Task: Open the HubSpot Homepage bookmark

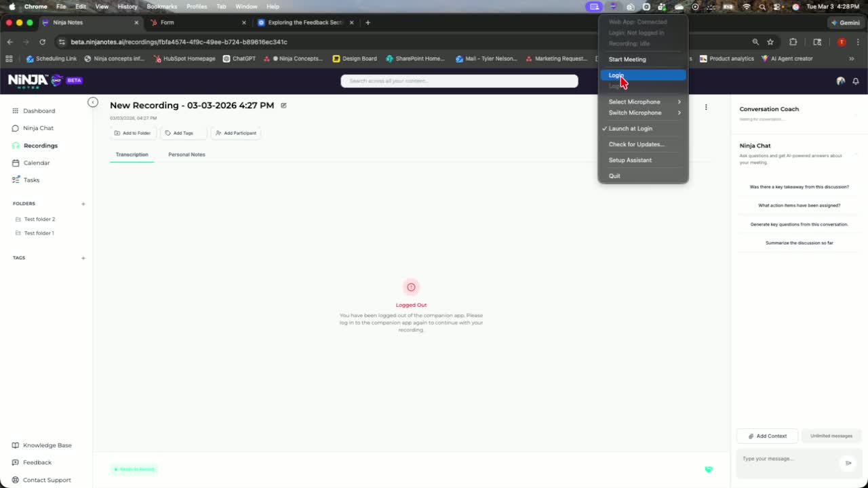Action: point(184,58)
